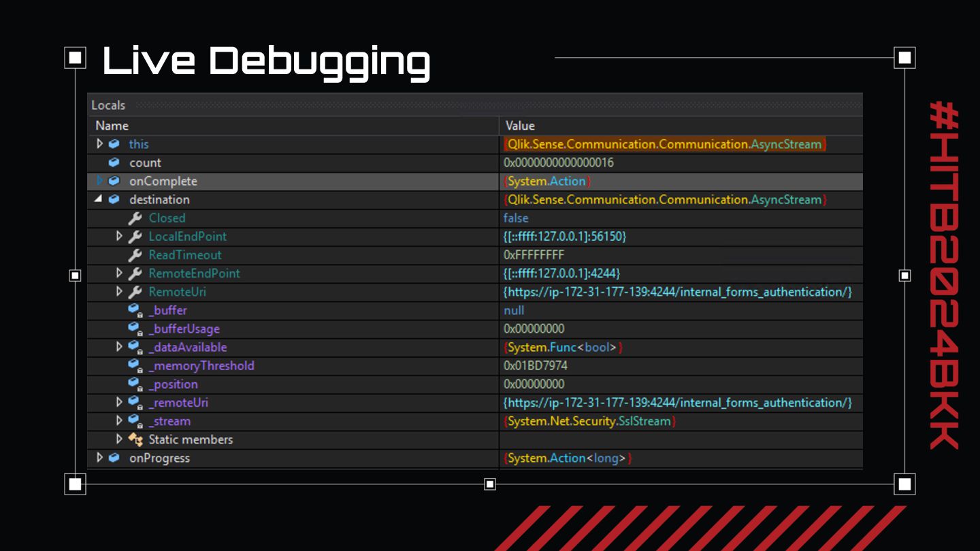
Task: Click the _buffer value 'null'
Action: pyautogui.click(x=514, y=310)
